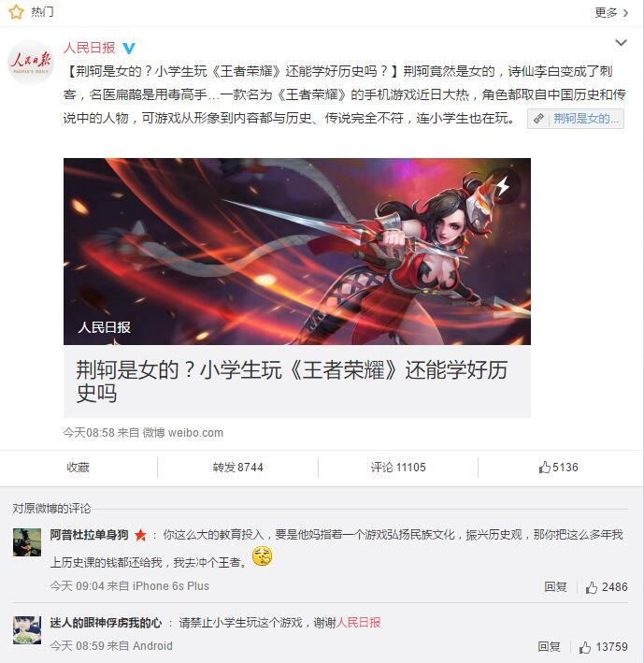Select 收藏 to bookmark the post
The width and height of the screenshot is (644, 663).
tap(79, 468)
